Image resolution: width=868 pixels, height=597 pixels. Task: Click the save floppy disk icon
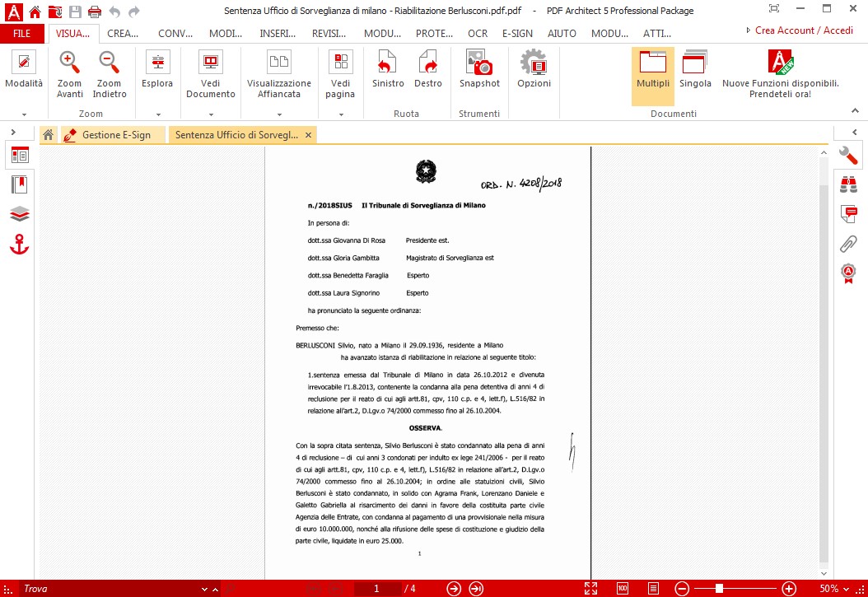(x=75, y=11)
